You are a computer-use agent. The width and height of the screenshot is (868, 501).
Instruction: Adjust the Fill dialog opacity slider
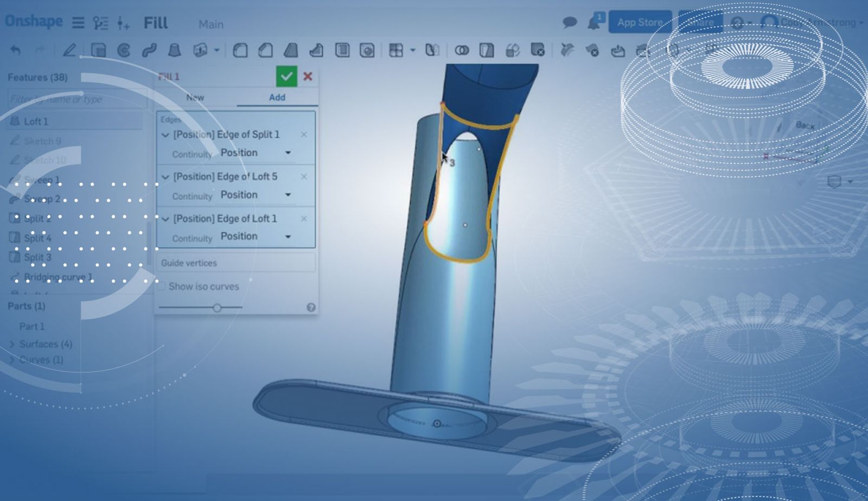[217, 308]
